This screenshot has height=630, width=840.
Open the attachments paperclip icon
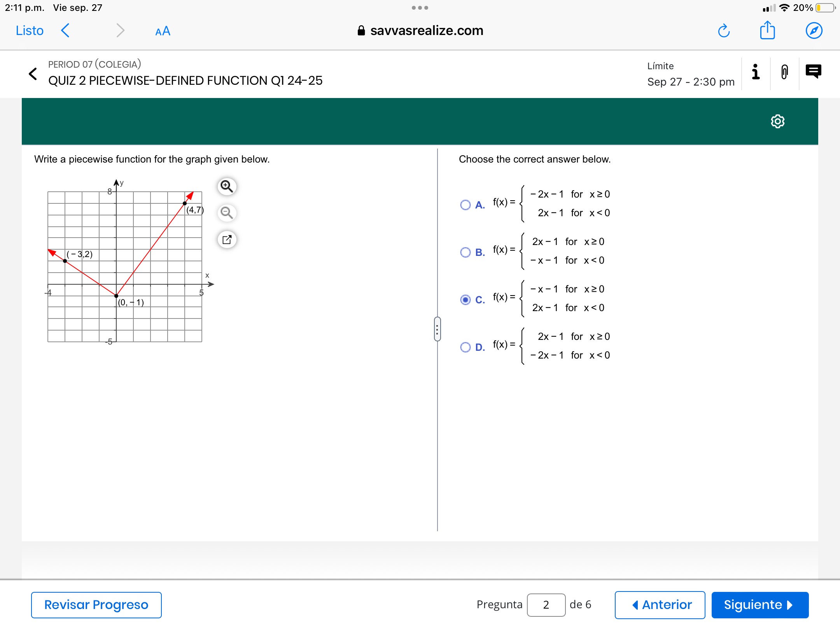click(784, 72)
